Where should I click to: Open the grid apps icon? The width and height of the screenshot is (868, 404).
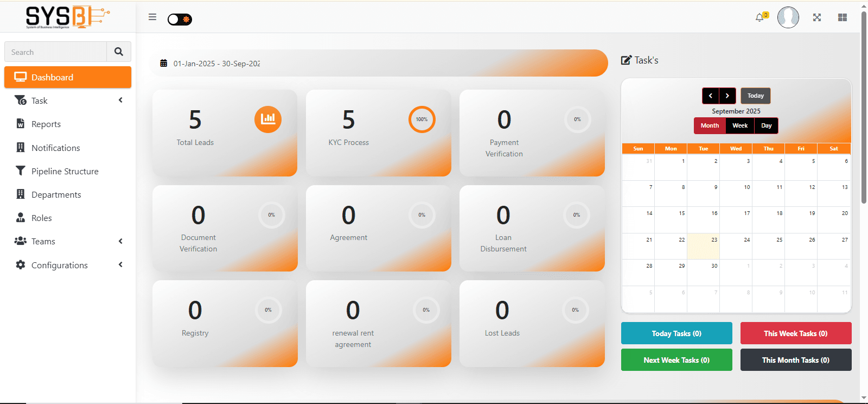tap(842, 17)
